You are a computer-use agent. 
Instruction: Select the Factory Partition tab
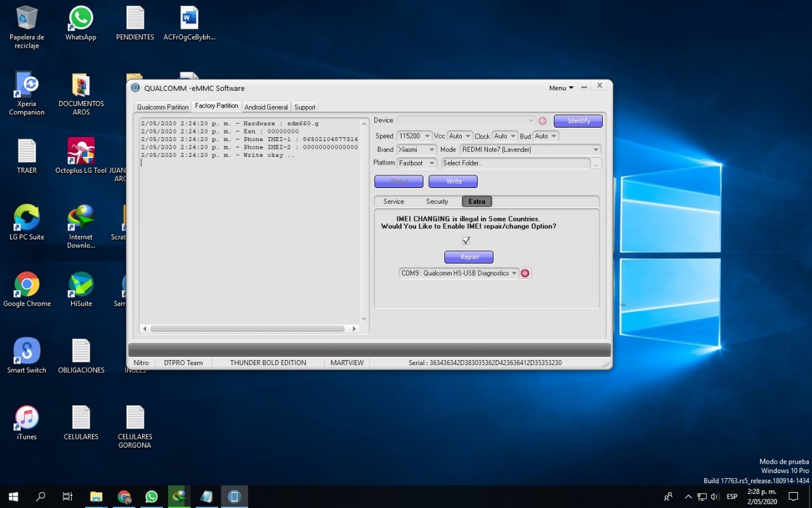[x=216, y=106]
